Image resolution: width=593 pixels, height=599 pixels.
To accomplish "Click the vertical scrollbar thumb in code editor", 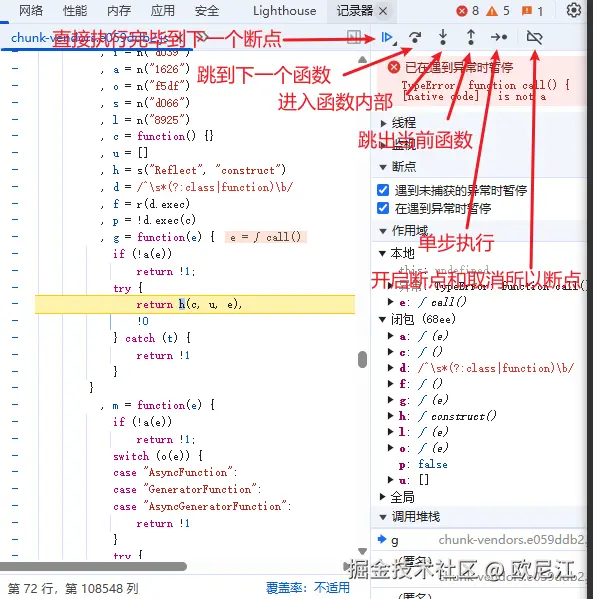I will pyautogui.click(x=363, y=359).
